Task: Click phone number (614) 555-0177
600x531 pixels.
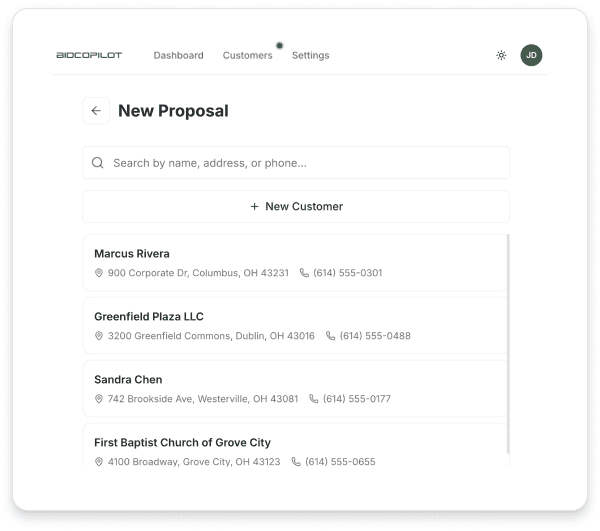Action: pos(357,399)
